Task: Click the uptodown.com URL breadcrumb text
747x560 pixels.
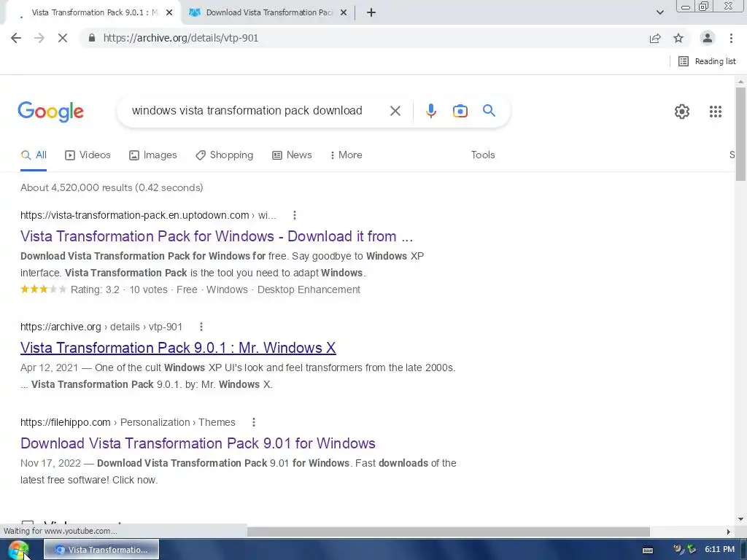Action: coord(148,215)
